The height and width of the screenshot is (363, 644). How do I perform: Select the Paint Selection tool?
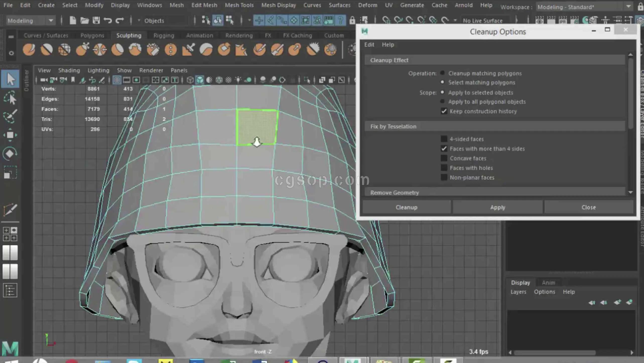pos(10,116)
